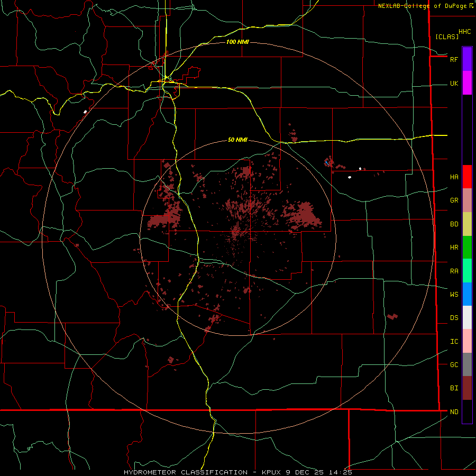The width and height of the screenshot is (476, 476).
Task: Click the UK magenta legend swatch
Action: pos(467,83)
